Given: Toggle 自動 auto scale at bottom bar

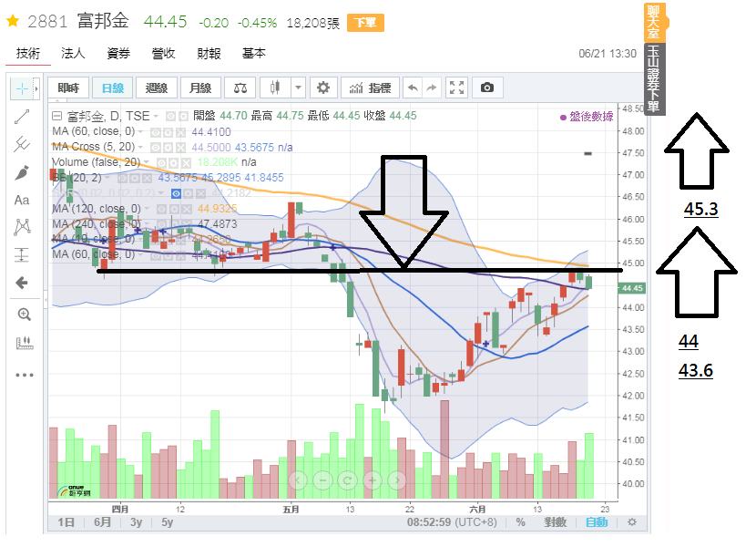Looking at the screenshot, I should tap(597, 521).
